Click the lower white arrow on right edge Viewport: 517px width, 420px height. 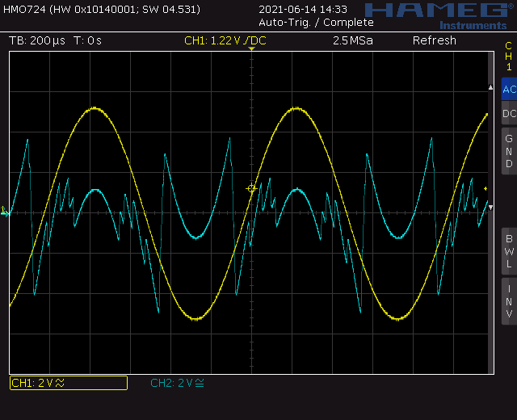click(x=490, y=208)
